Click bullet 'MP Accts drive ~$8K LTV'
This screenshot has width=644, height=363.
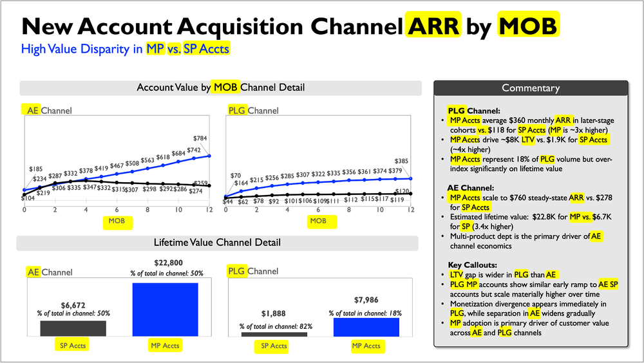529,145
